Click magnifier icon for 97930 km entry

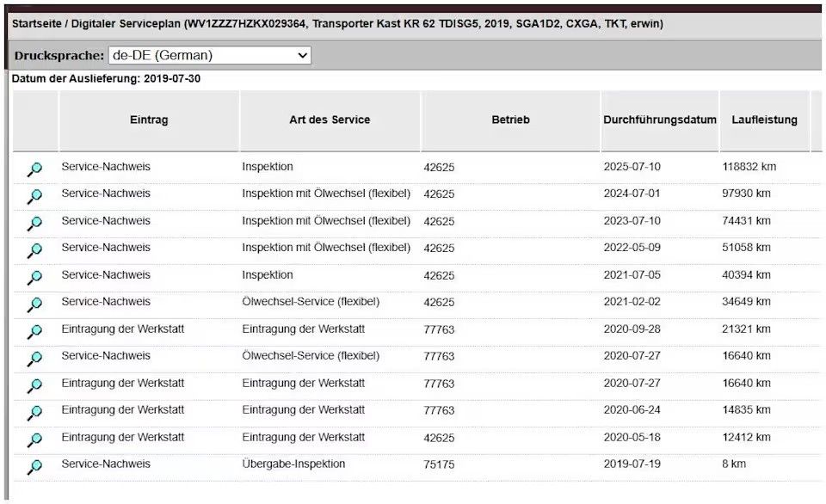coord(34,196)
